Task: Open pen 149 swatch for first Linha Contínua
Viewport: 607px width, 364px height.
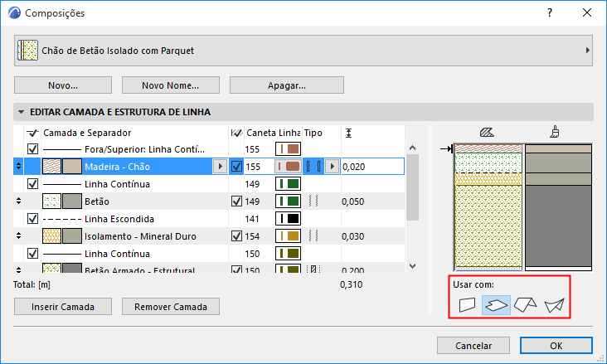Action: (288, 184)
